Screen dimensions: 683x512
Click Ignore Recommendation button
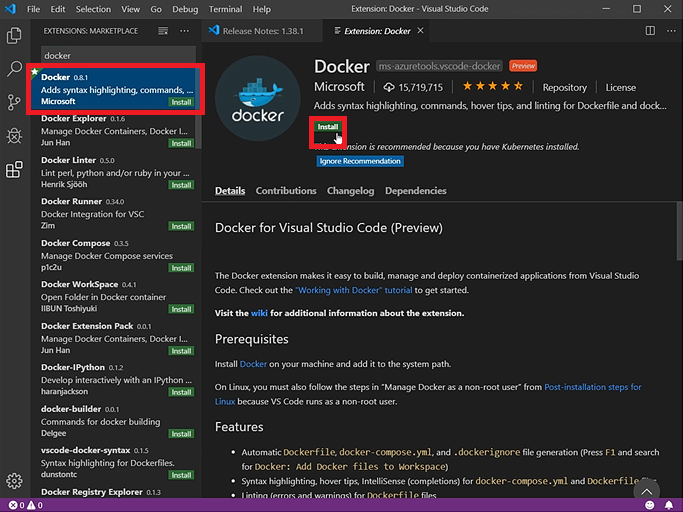pos(360,161)
